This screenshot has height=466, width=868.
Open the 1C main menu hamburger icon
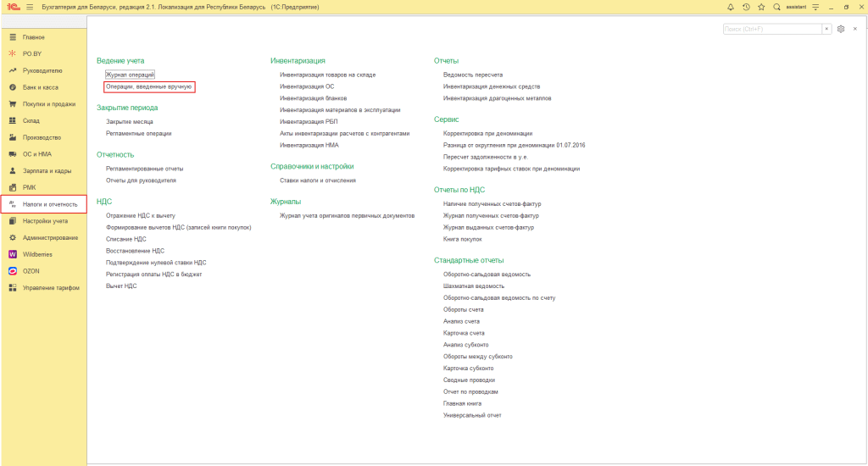30,7
